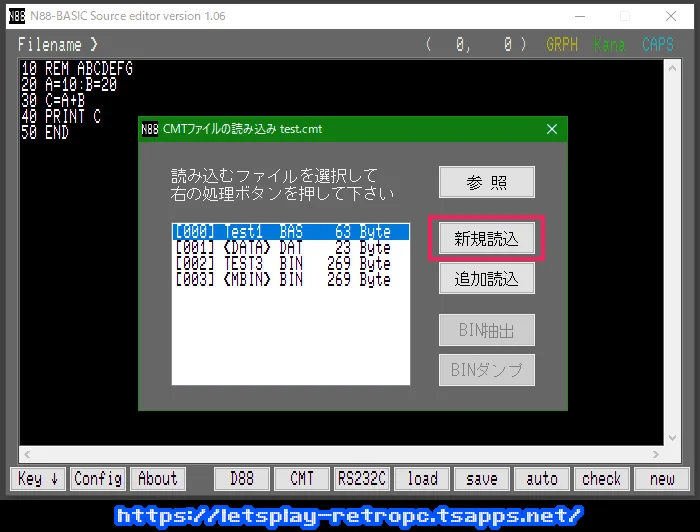Run the check function button
The image size is (700, 532).
[602, 479]
